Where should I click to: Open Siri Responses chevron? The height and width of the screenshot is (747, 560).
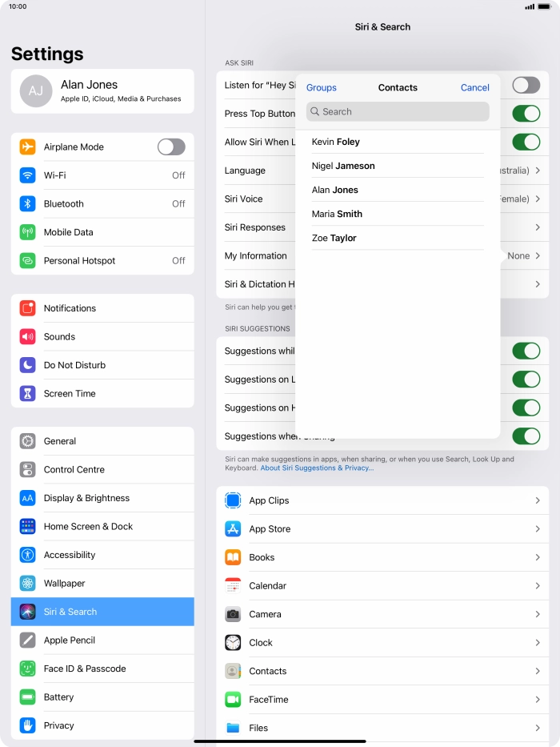point(538,227)
